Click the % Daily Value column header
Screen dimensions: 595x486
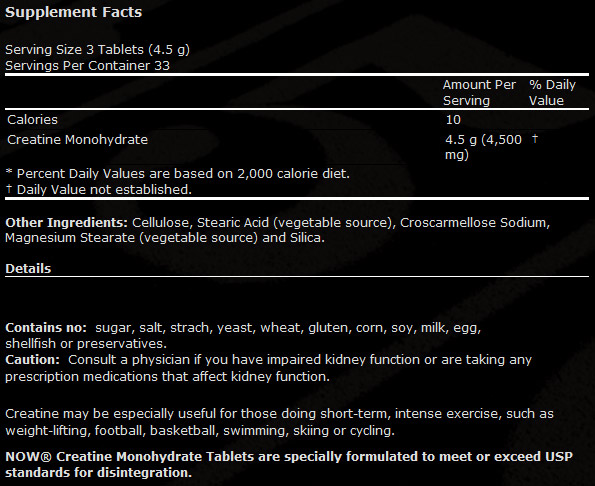(552, 93)
